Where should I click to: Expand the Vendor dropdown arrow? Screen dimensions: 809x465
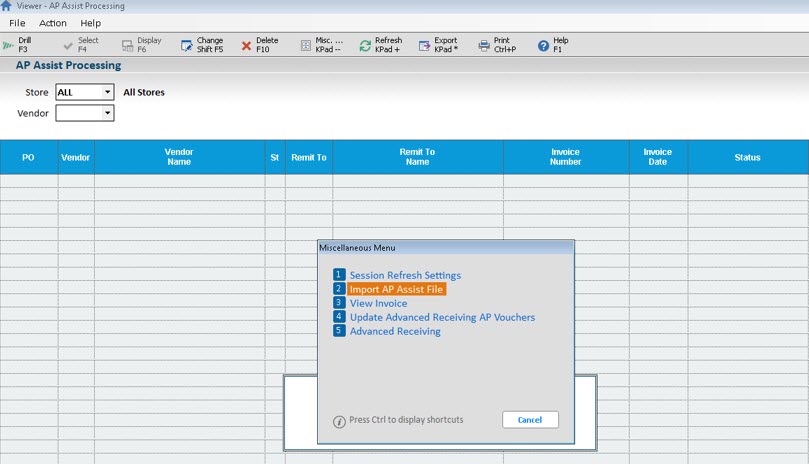107,114
